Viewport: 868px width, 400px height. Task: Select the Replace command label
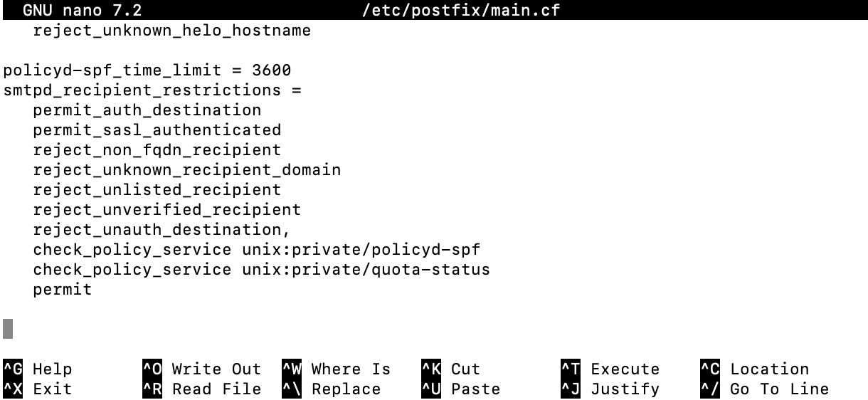click(346, 389)
